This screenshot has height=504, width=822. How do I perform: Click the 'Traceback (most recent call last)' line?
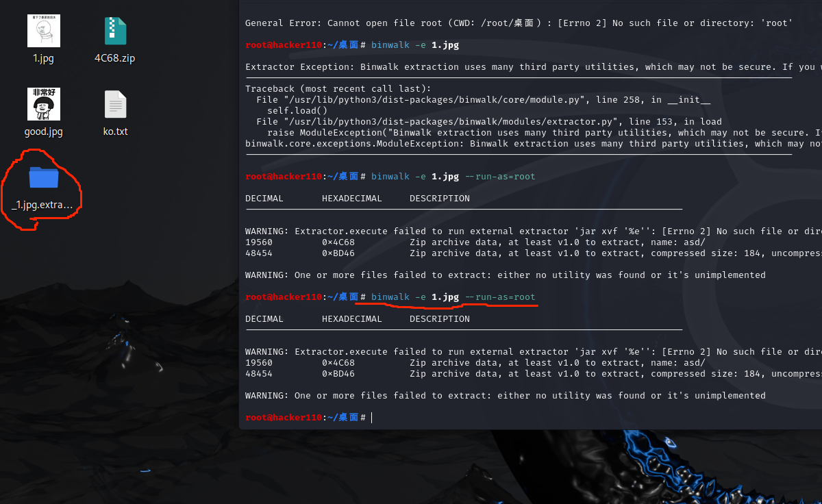(338, 89)
